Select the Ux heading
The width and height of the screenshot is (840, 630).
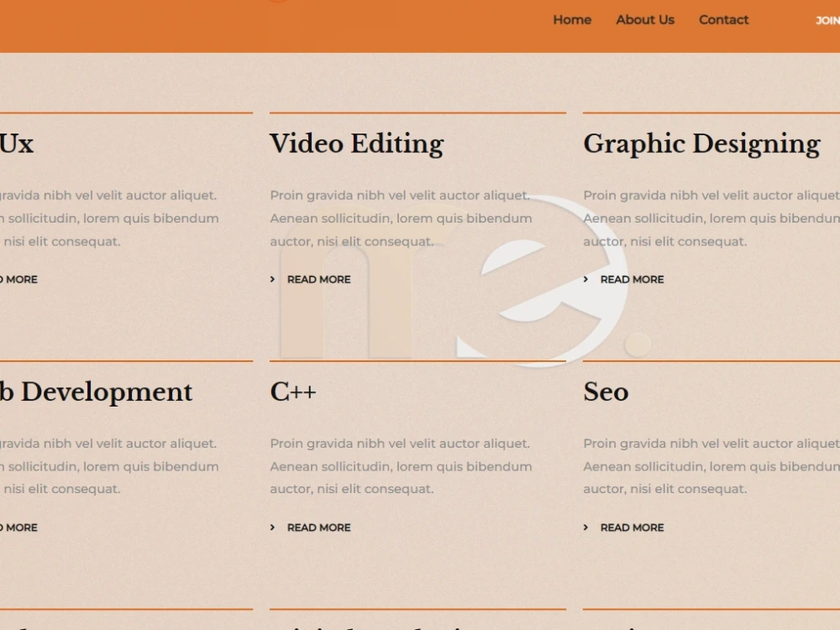[17, 144]
